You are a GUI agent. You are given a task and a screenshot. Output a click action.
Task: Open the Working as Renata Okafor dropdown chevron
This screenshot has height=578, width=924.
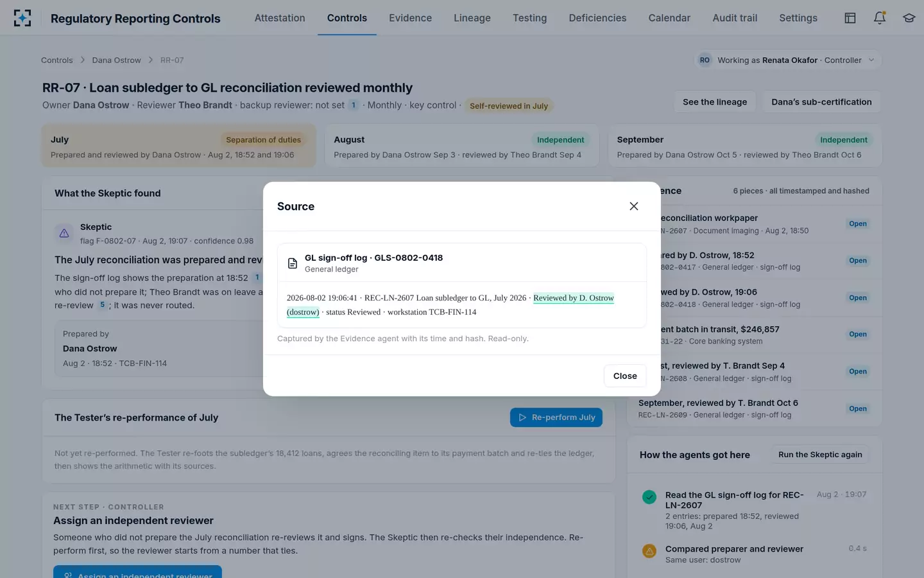[x=871, y=60]
